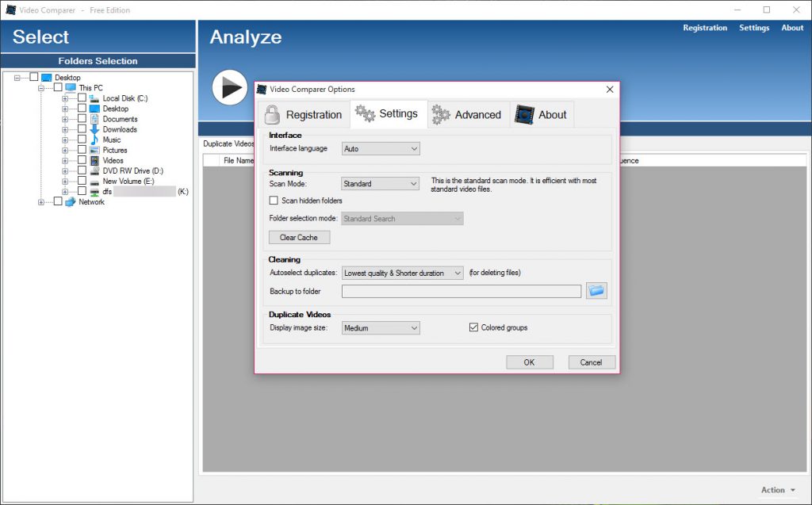Collapse the This PC tree node
The width and height of the screenshot is (812, 505).
(41, 88)
